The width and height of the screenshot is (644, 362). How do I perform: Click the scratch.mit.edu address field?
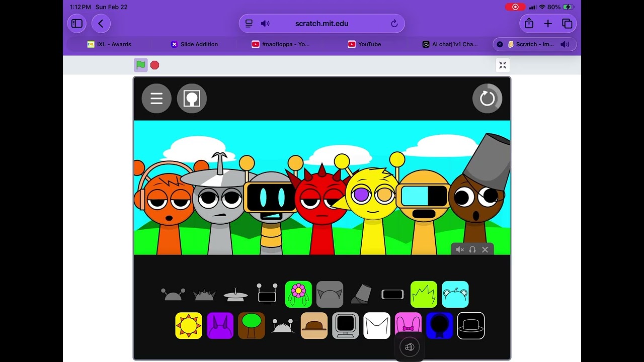click(322, 24)
